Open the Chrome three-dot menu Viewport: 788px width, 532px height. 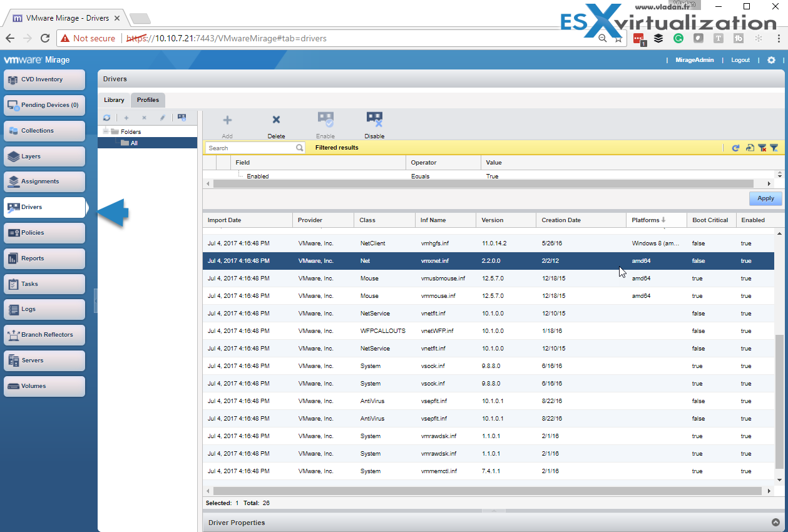[x=778, y=38]
